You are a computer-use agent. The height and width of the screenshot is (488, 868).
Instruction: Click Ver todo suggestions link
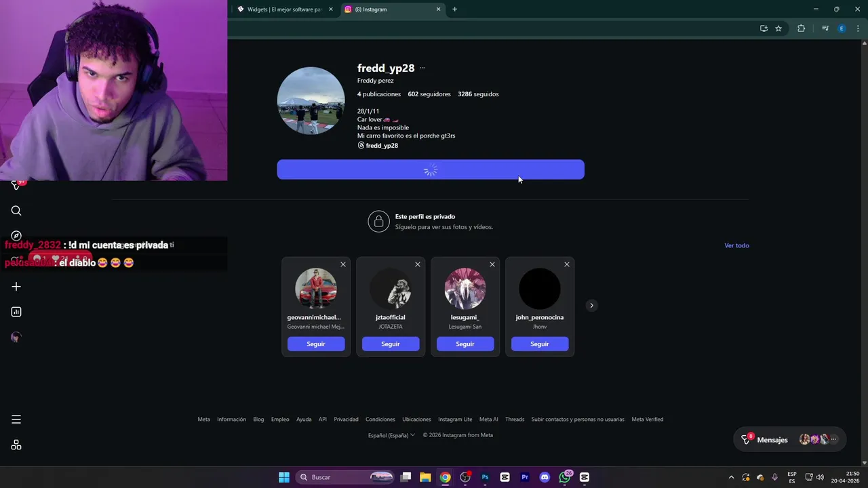click(736, 245)
